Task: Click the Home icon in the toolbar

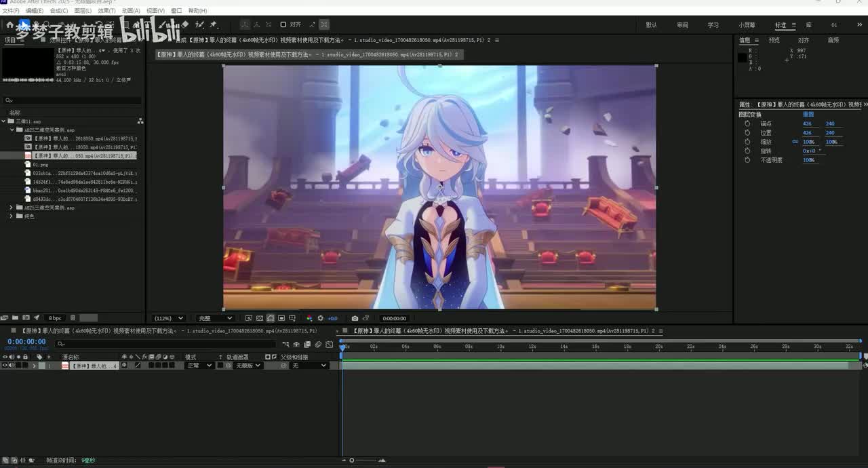Action: [9, 24]
